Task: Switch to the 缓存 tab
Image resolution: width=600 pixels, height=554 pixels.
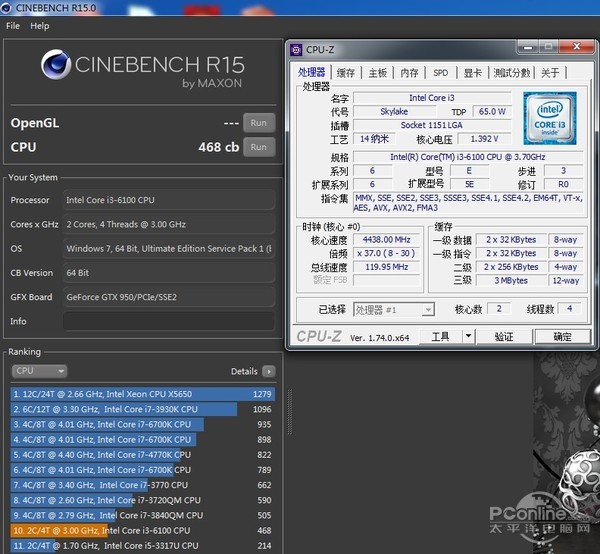Action: 346,73
